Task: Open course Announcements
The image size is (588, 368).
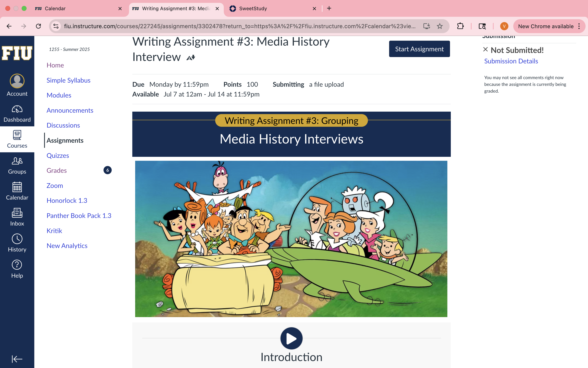Action: (x=70, y=110)
